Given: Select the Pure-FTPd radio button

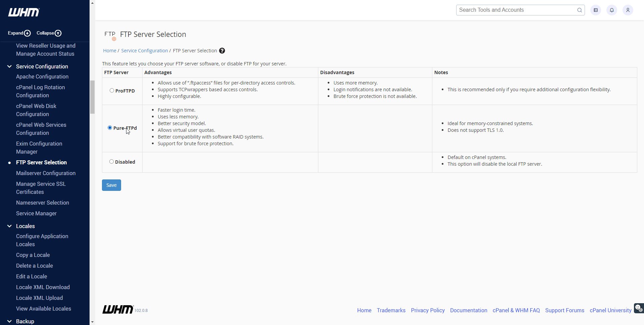Looking at the screenshot, I should point(110,128).
